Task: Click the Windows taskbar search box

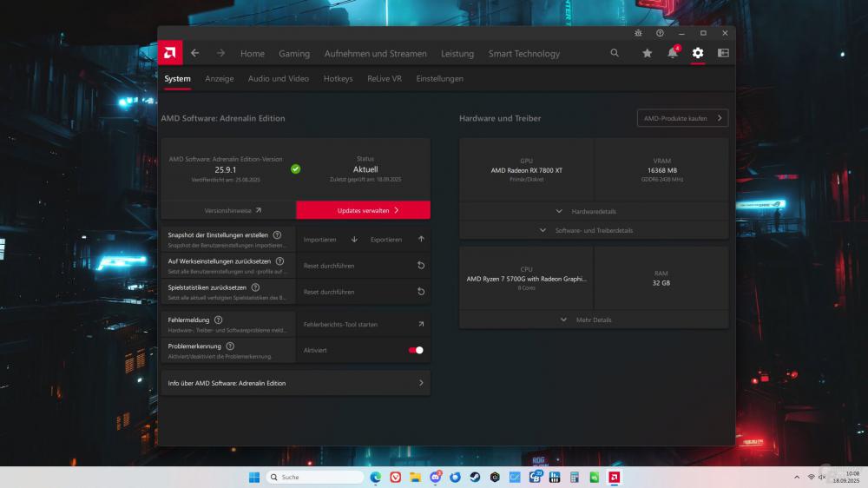Action: click(315, 477)
